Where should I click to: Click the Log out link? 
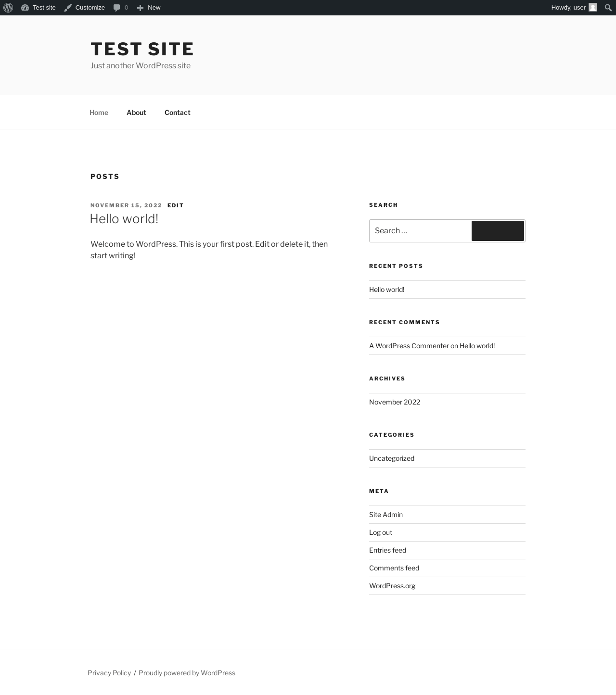tap(381, 532)
